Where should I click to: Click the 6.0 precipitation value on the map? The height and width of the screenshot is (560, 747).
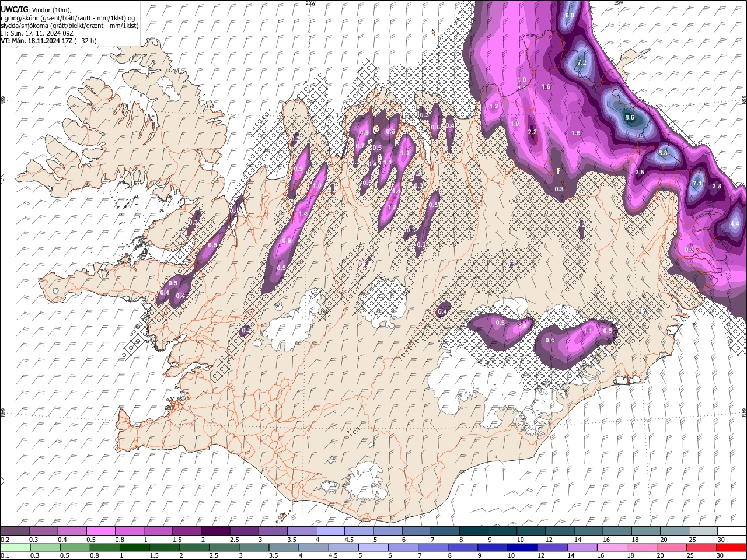[x=570, y=15]
